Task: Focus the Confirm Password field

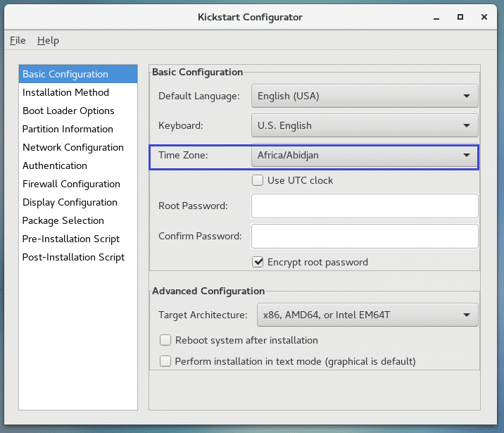Action: coord(364,236)
